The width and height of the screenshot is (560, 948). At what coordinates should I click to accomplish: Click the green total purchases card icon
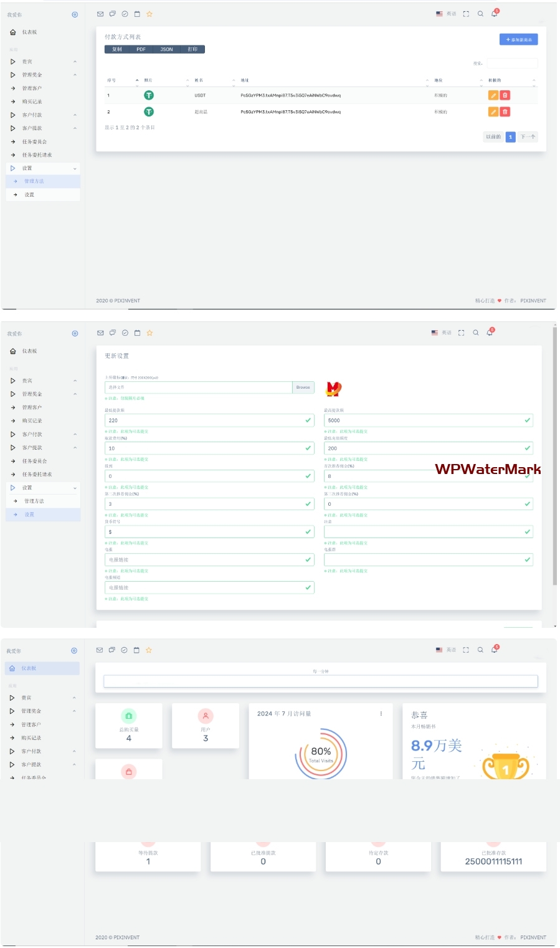[129, 716]
